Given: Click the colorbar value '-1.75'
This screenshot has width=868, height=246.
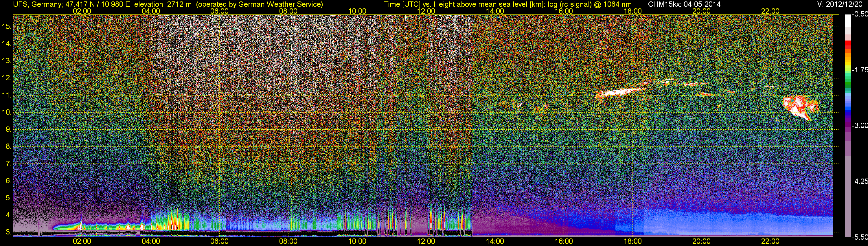Looking at the screenshot, I should (x=860, y=70).
